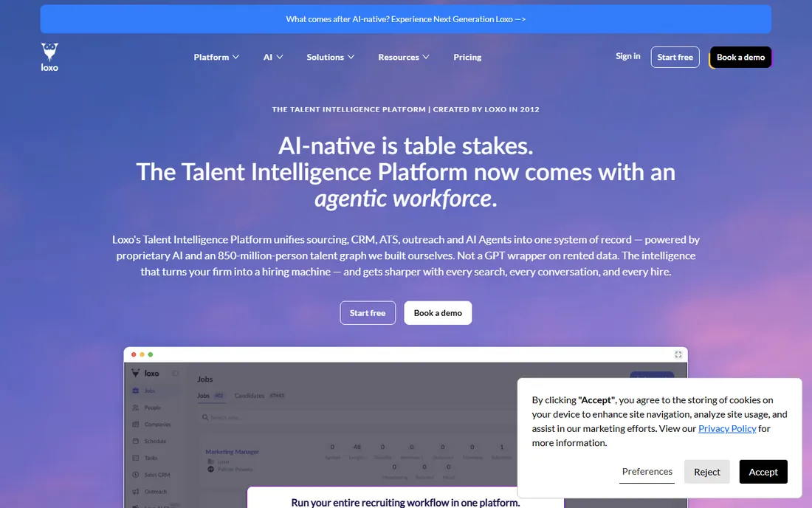The width and height of the screenshot is (812, 508).
Task: Click 'Palmer Powers' text in job card
Action: 235,469
